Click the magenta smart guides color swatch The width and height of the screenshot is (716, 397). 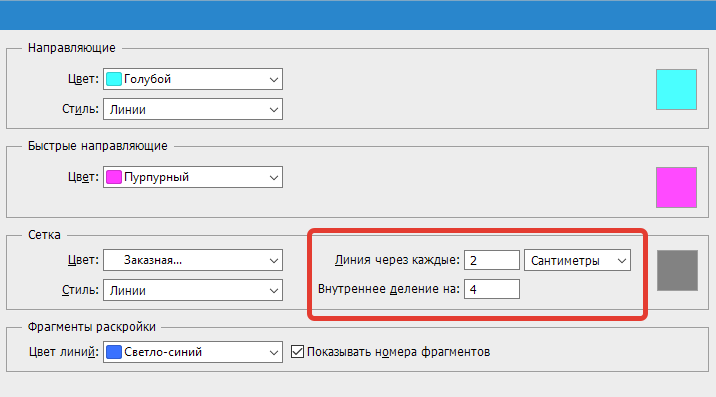[676, 187]
